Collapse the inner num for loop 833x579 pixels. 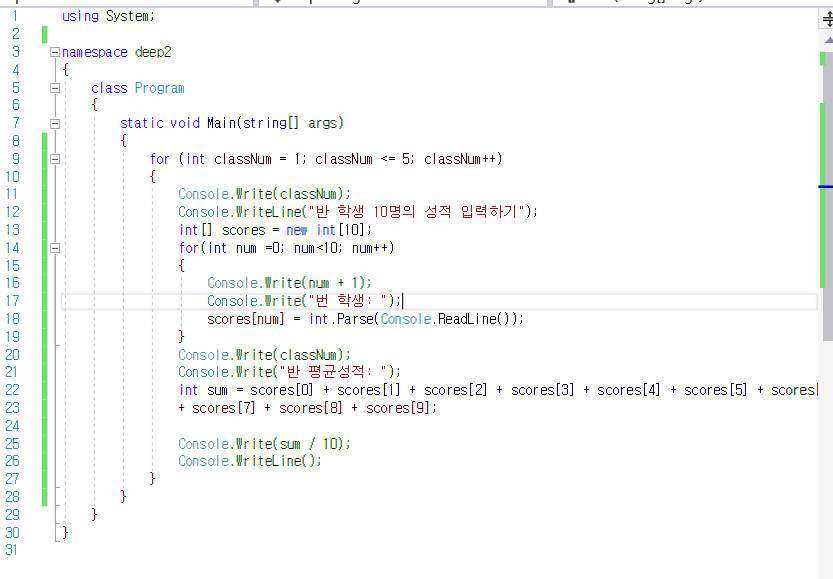[x=55, y=248]
